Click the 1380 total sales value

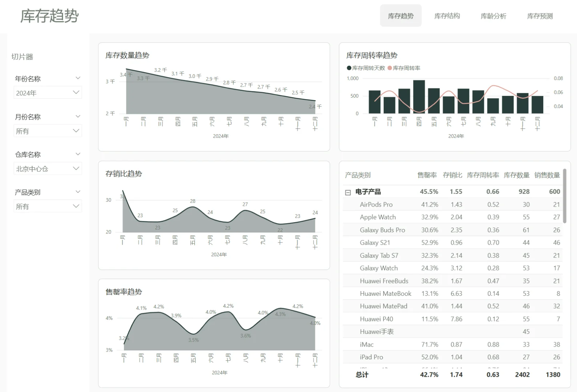[x=553, y=375]
